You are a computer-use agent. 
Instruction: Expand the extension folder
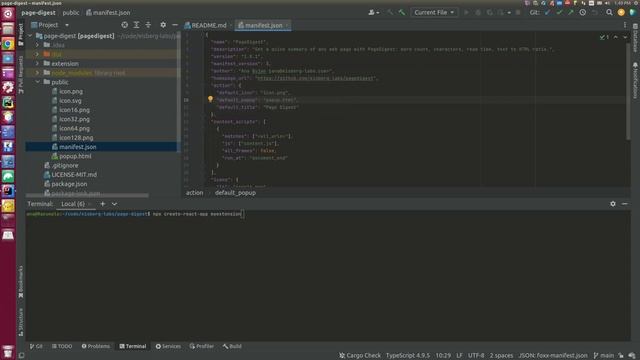tap(38, 64)
